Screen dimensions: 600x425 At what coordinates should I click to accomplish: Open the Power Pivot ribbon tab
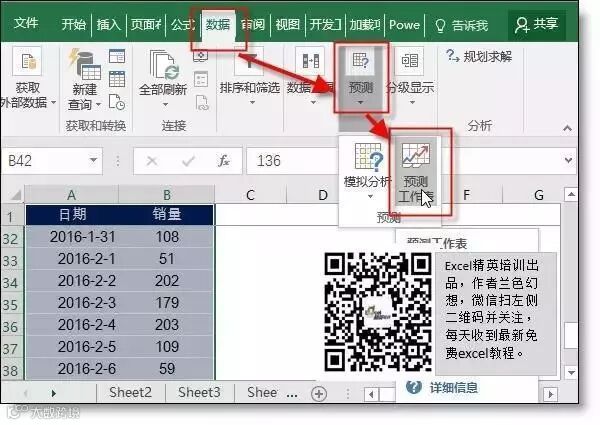coord(404,24)
